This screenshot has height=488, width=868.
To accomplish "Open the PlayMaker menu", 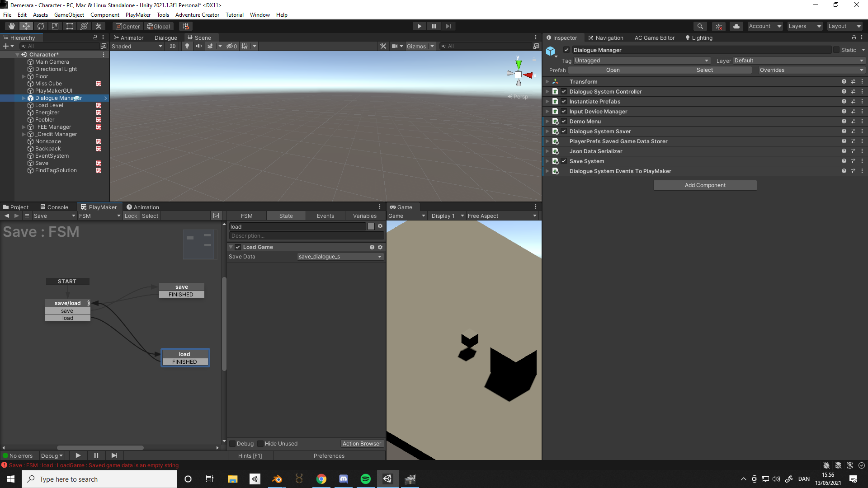I will [x=138, y=15].
